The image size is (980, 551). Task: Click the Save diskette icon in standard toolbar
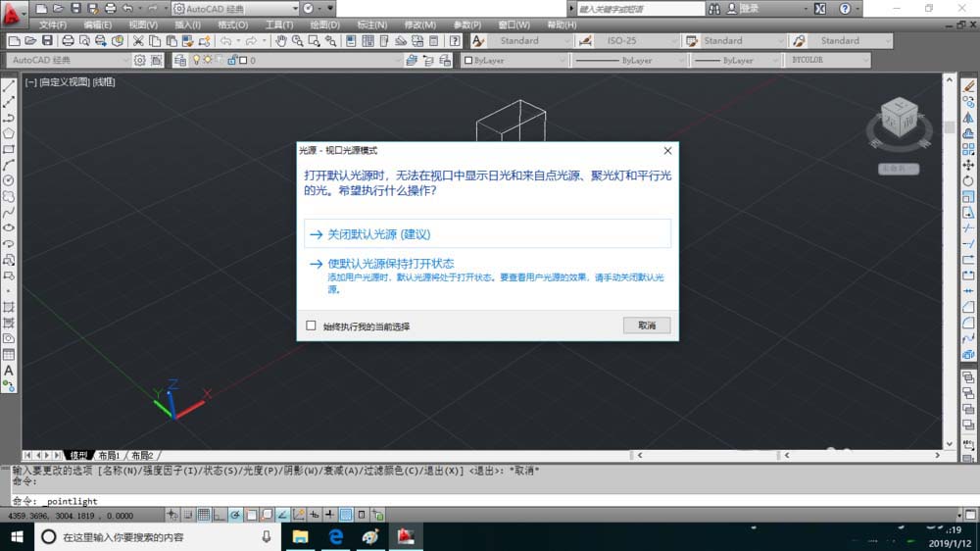click(47, 40)
